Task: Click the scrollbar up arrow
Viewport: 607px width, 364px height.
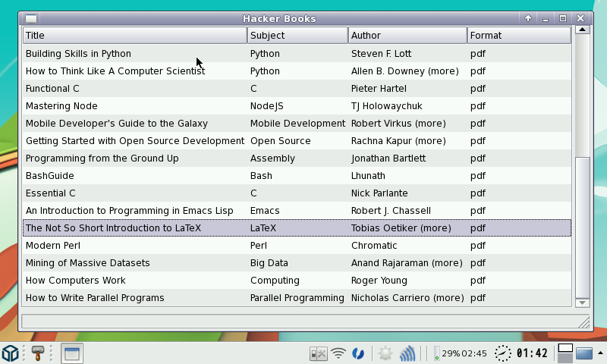Action: click(x=582, y=30)
